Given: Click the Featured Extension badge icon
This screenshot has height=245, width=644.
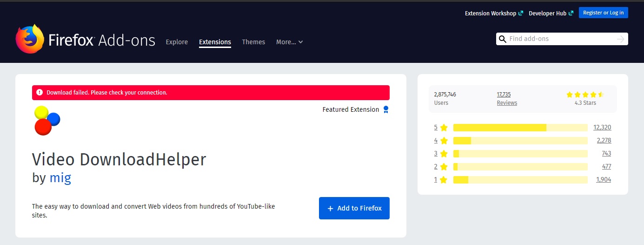Looking at the screenshot, I should (x=385, y=109).
